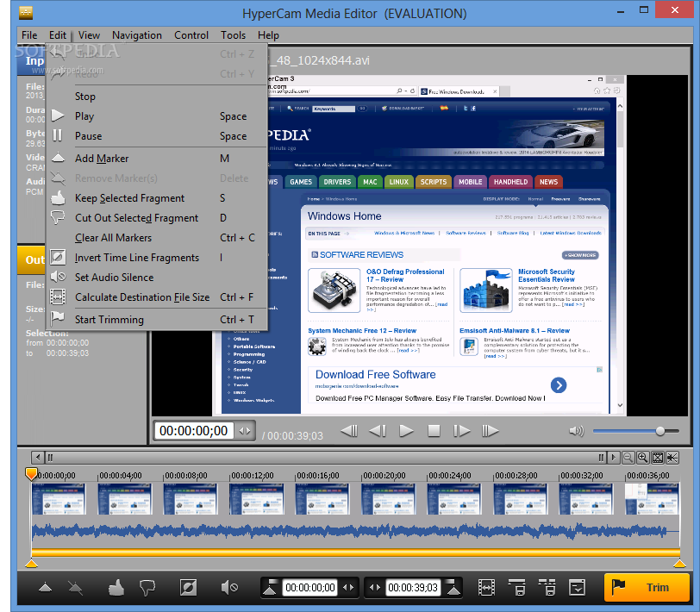
Task: Click Calculate File Size icon in bottom toolbar
Action: (486, 588)
